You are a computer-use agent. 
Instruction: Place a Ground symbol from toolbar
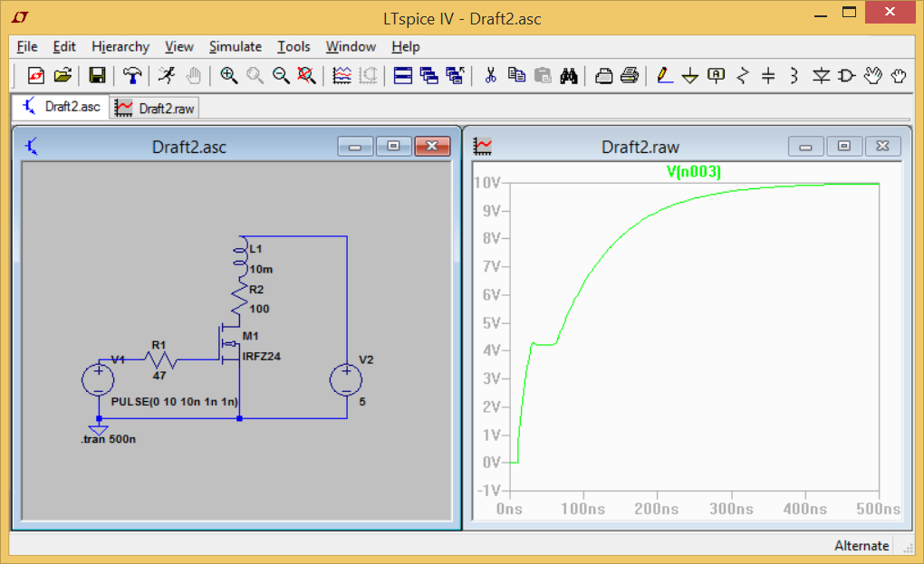[690, 75]
